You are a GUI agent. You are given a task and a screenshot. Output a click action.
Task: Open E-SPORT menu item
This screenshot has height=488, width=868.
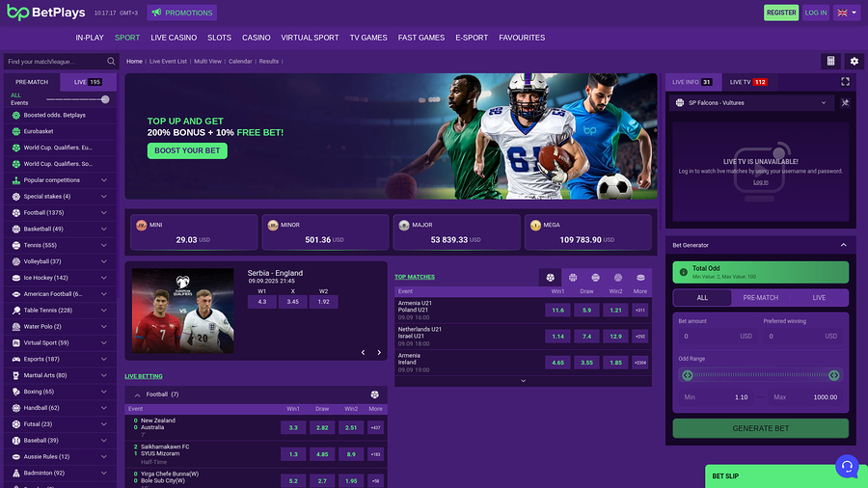pyautogui.click(x=472, y=38)
